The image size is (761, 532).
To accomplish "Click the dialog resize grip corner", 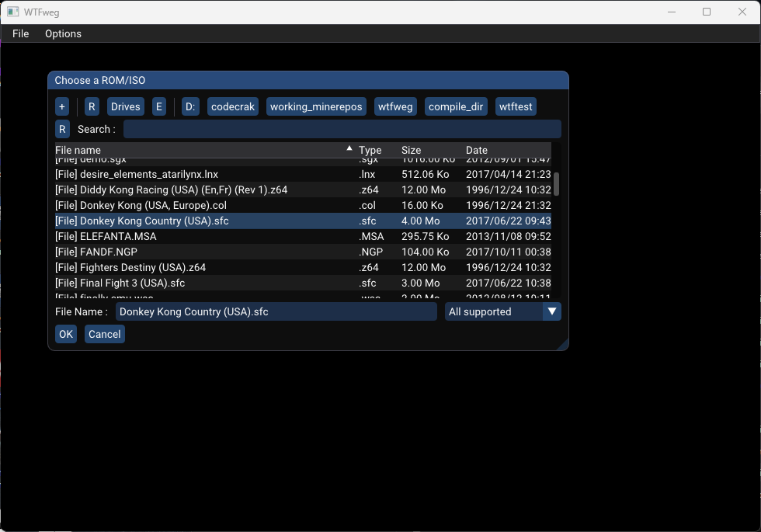I will click(x=562, y=344).
